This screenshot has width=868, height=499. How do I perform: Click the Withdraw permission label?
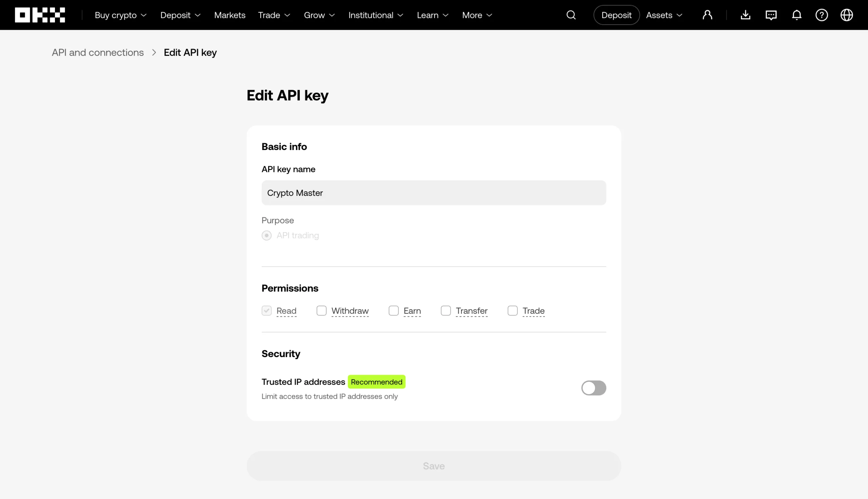pos(350,311)
